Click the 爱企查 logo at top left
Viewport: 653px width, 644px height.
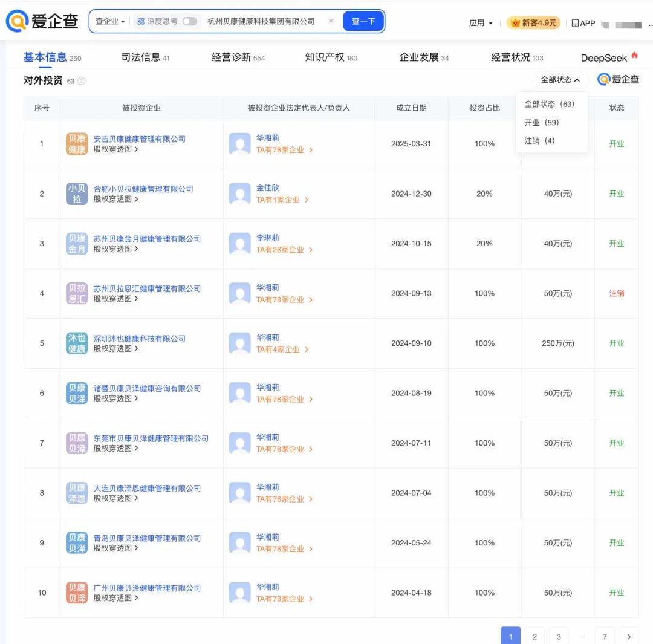click(x=42, y=21)
